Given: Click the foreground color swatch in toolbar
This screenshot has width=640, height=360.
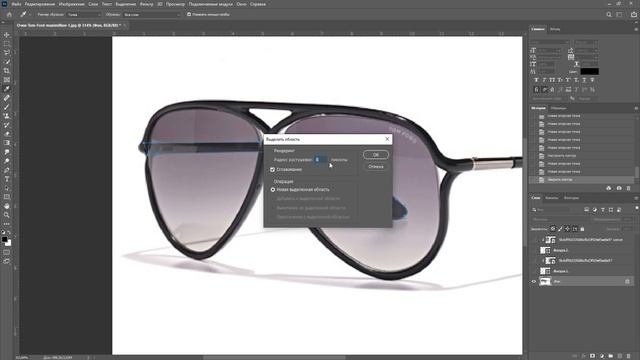Looking at the screenshot, I should 4,240.
